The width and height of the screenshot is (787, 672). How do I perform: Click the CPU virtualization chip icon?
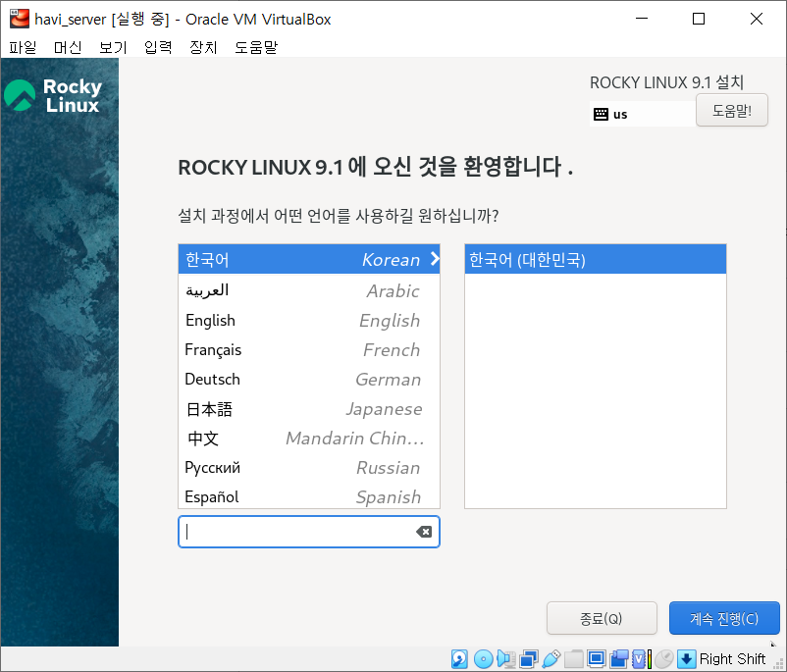pos(641,658)
